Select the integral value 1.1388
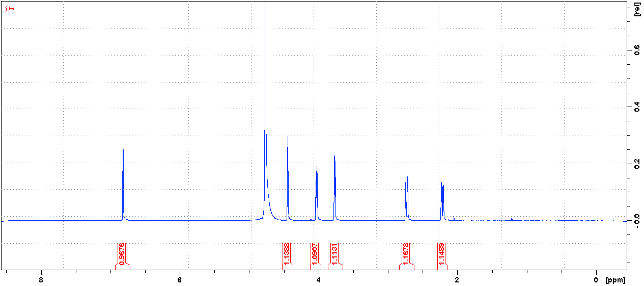644x286 pixels. coord(287,254)
